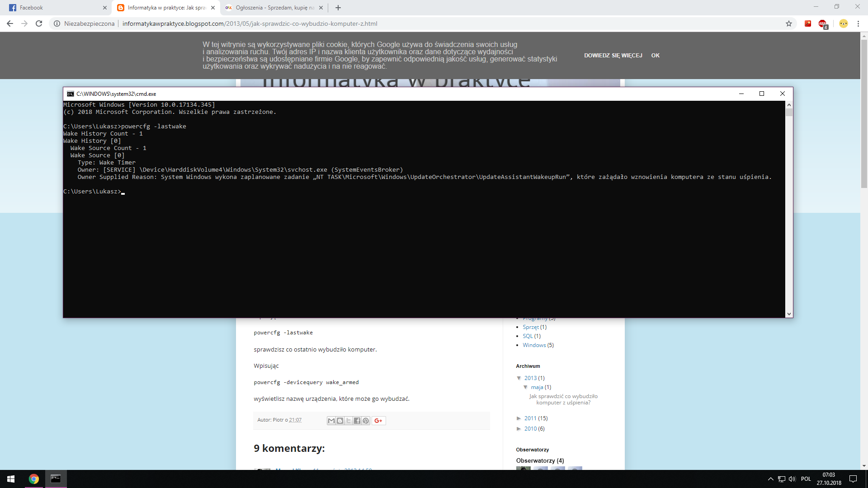Viewport: 868px width, 488px height.
Task: Expand the 2011 archive entry
Action: (x=519, y=418)
